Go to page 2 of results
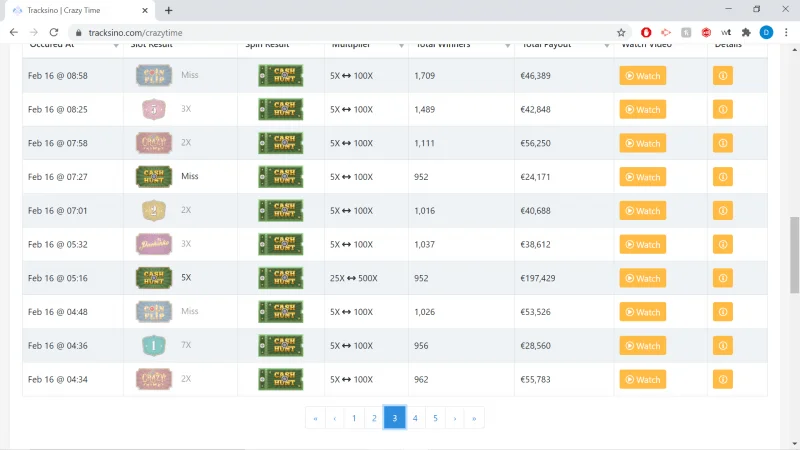This screenshot has height=450, width=800. (374, 418)
